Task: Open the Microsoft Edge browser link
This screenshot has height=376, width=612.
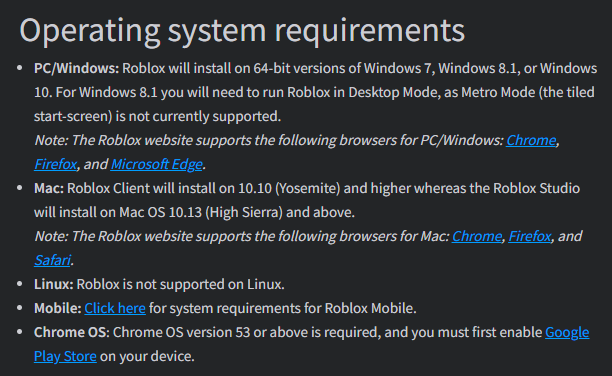Action: coord(157,164)
